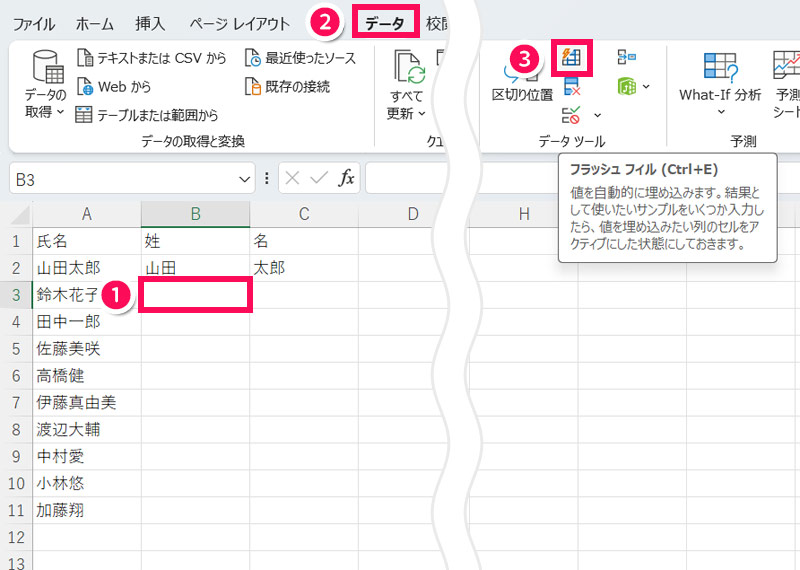Click cell containing 渡辺大輔

click(87, 430)
